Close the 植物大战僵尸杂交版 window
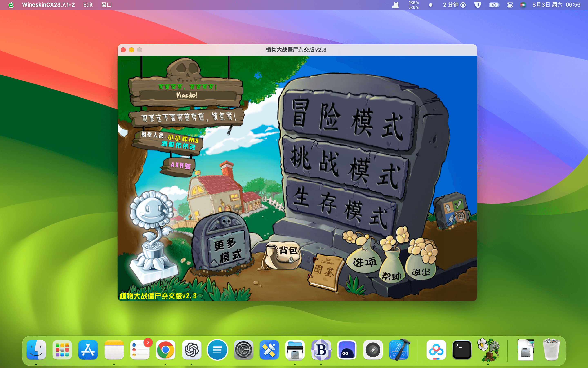 124,50
